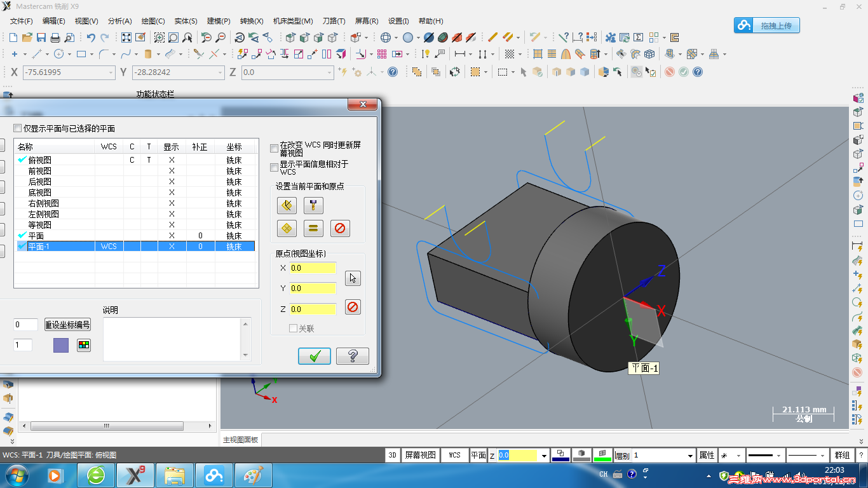The width and height of the screenshot is (868, 488).
Task: Reset origin with the red icon beside Z
Action: 353,308
